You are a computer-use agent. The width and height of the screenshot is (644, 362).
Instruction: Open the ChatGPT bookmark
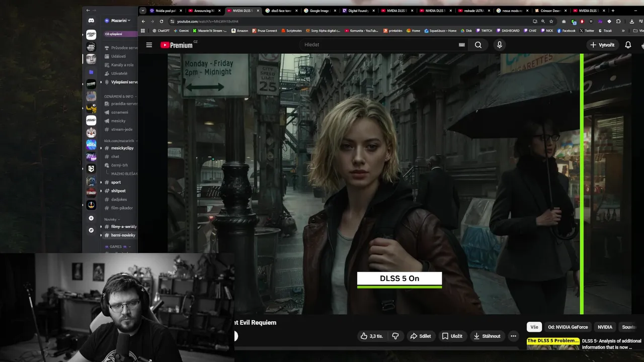coord(161,31)
